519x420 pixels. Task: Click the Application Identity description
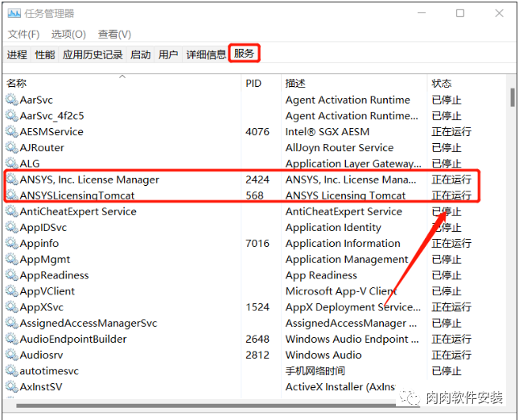(x=333, y=227)
